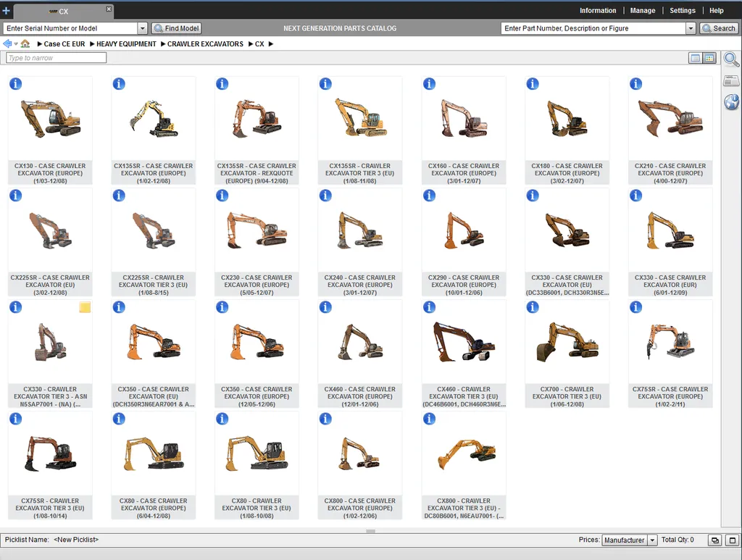Open the Settings menu
Image resolution: width=742 pixels, height=560 pixels.
(682, 10)
